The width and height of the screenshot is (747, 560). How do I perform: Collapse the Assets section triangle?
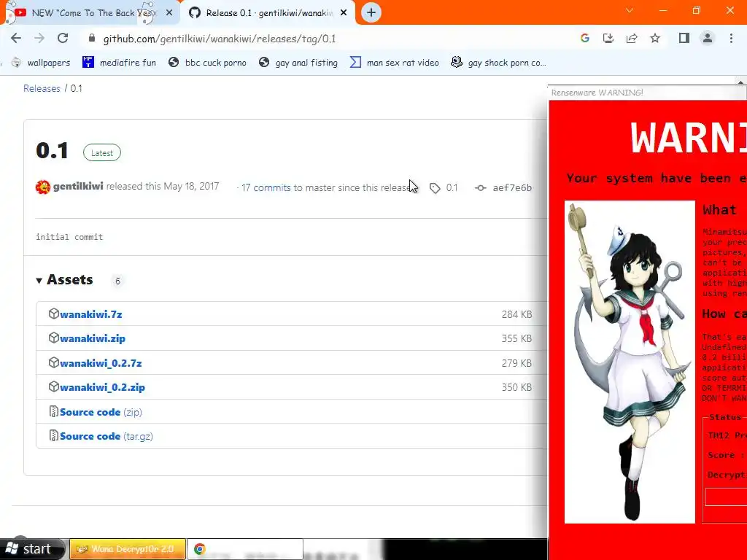[39, 281]
